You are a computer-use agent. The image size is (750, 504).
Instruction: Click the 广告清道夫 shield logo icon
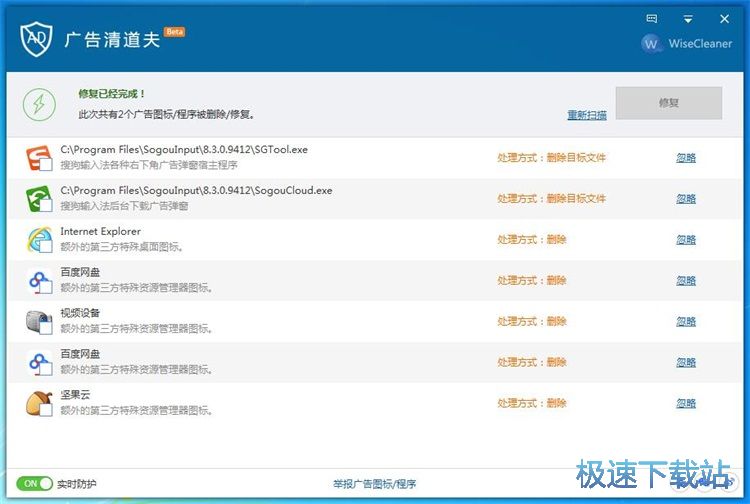36,38
